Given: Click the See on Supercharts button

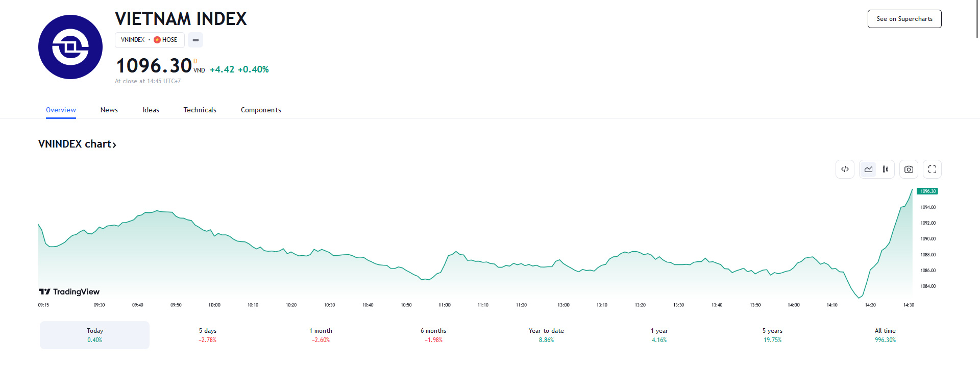Looking at the screenshot, I should pos(904,19).
